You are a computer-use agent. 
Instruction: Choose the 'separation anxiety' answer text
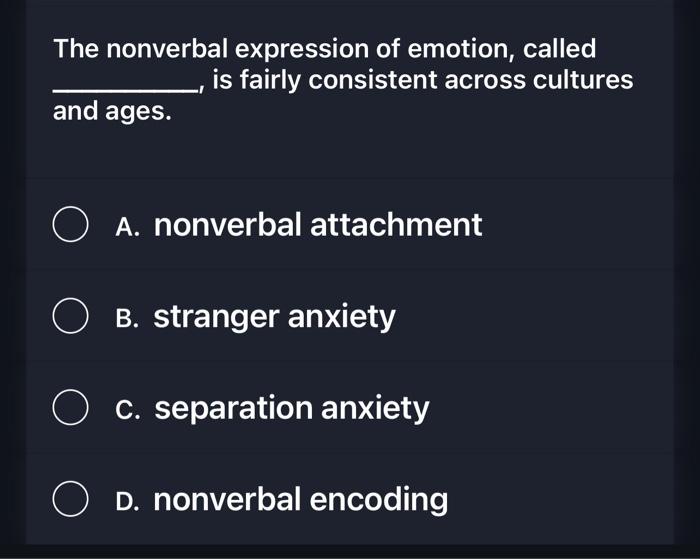(x=292, y=409)
